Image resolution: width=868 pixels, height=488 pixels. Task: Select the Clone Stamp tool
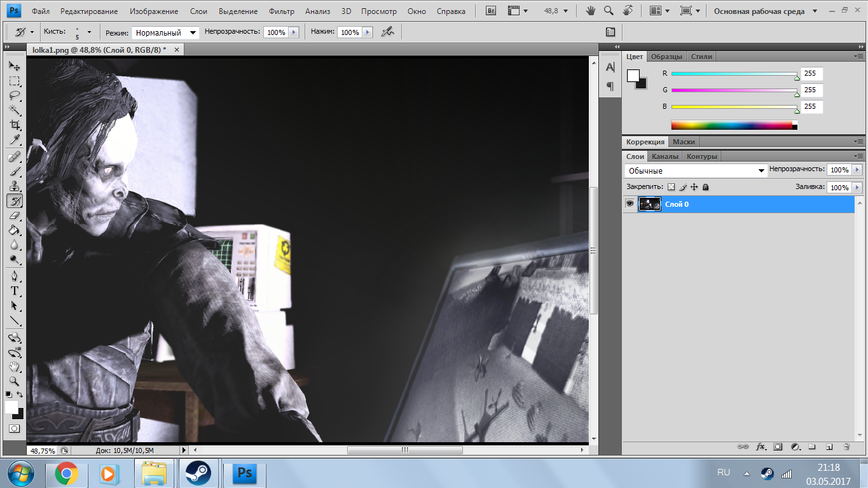click(14, 186)
